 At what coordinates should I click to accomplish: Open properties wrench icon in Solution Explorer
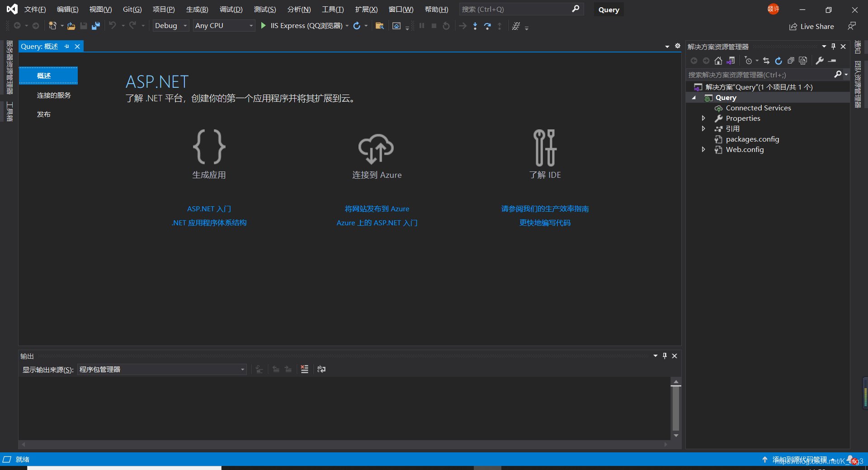click(820, 61)
